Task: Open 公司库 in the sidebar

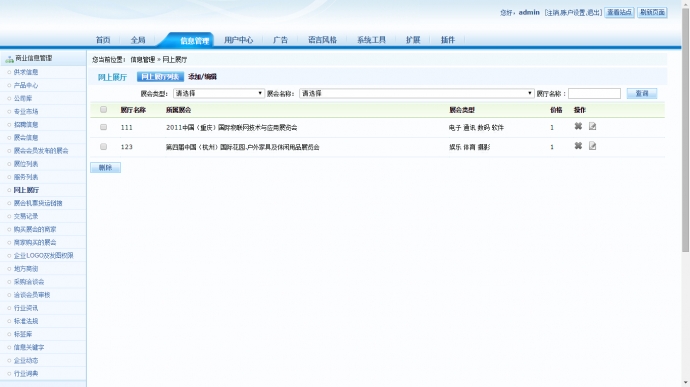Action: click(x=22, y=98)
